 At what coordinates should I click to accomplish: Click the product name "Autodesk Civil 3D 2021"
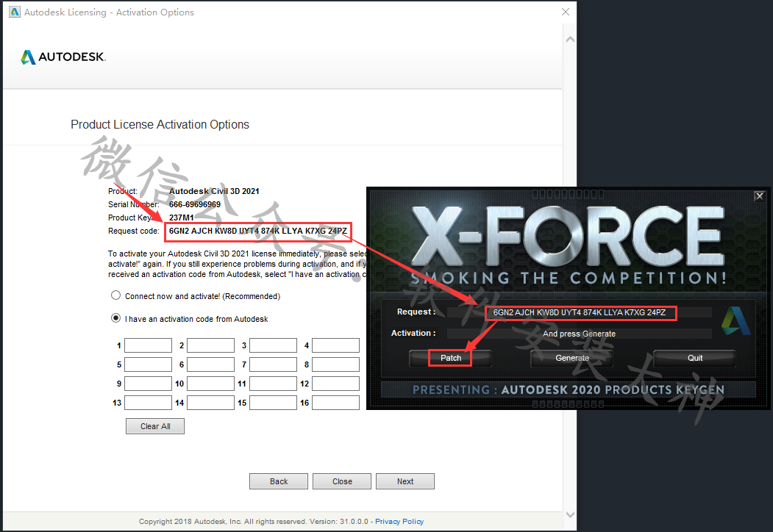pyautogui.click(x=214, y=191)
